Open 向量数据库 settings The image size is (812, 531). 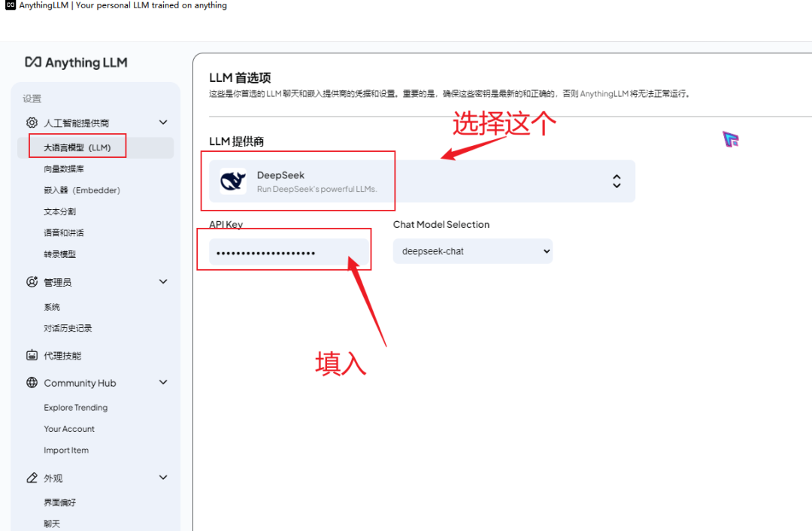tap(64, 169)
